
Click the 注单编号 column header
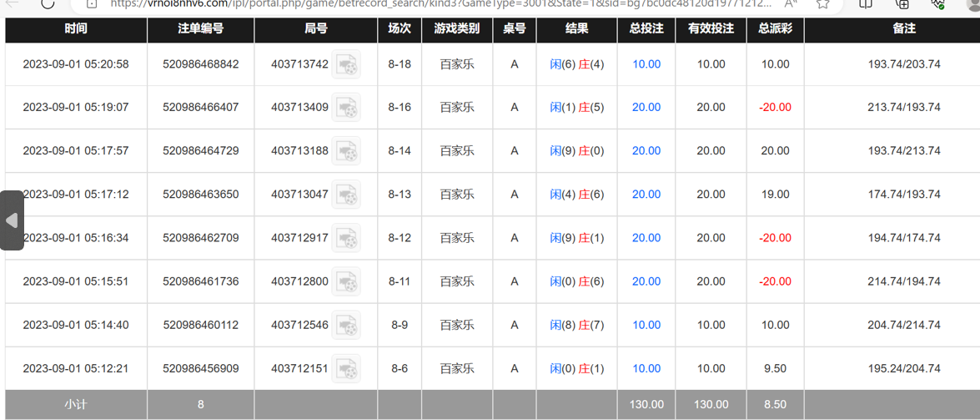tap(201, 28)
